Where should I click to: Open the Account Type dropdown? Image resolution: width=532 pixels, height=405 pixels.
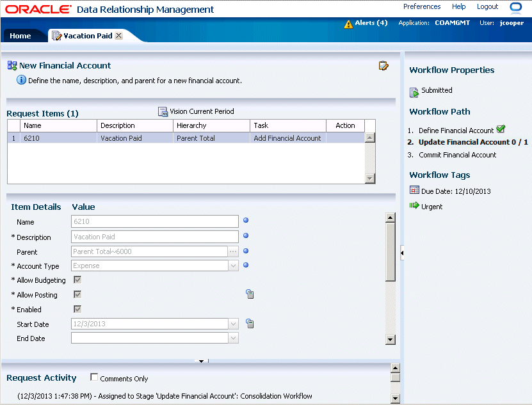(x=234, y=266)
